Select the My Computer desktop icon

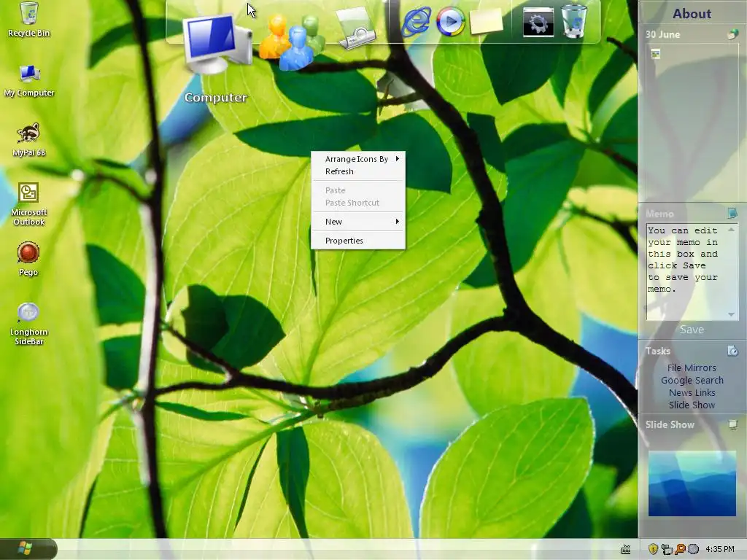click(x=28, y=80)
